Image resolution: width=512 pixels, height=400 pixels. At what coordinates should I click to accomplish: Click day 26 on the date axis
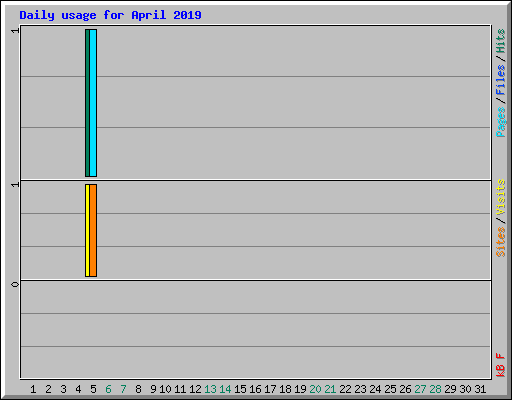coord(405,389)
